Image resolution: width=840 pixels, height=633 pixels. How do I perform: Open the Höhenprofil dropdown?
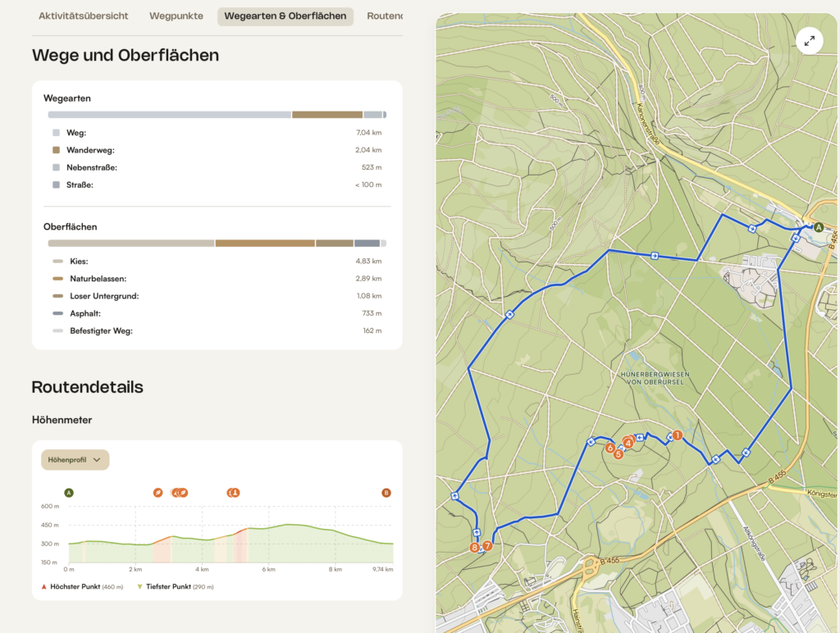(x=75, y=460)
